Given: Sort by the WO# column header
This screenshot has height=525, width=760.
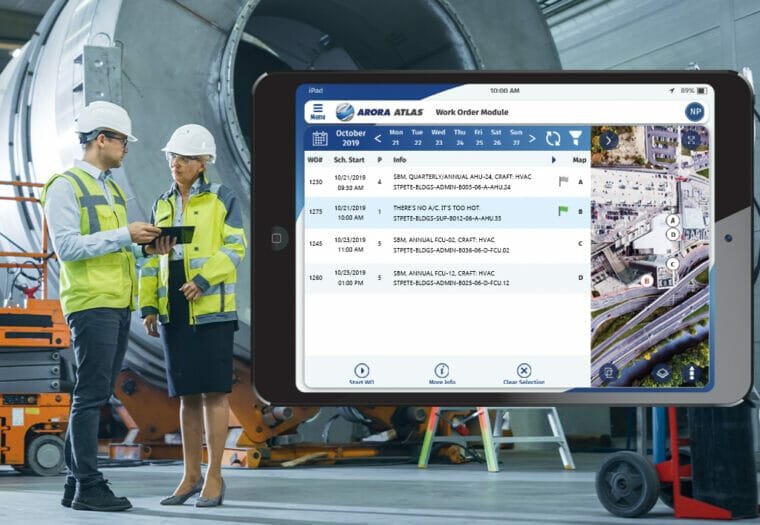Looking at the screenshot, I should click(x=315, y=159).
